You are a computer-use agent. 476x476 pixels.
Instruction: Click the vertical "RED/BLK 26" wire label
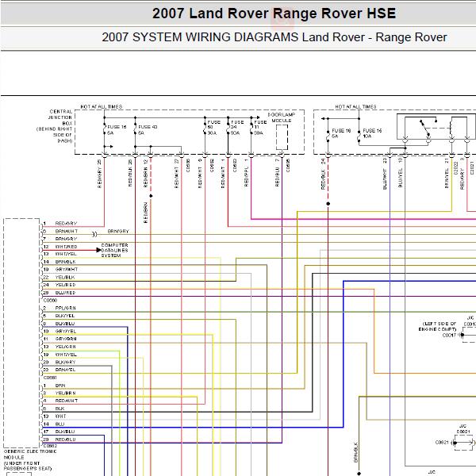coord(130,173)
